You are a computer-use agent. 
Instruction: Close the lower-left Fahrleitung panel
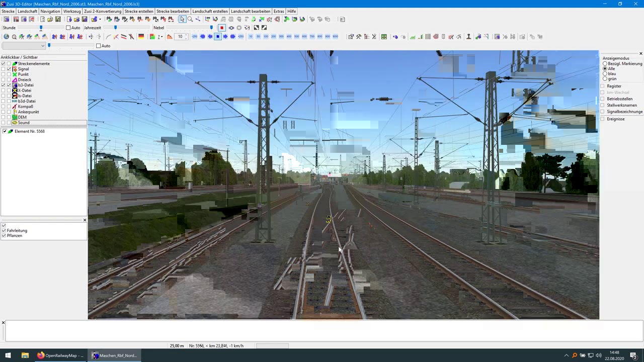(85, 220)
